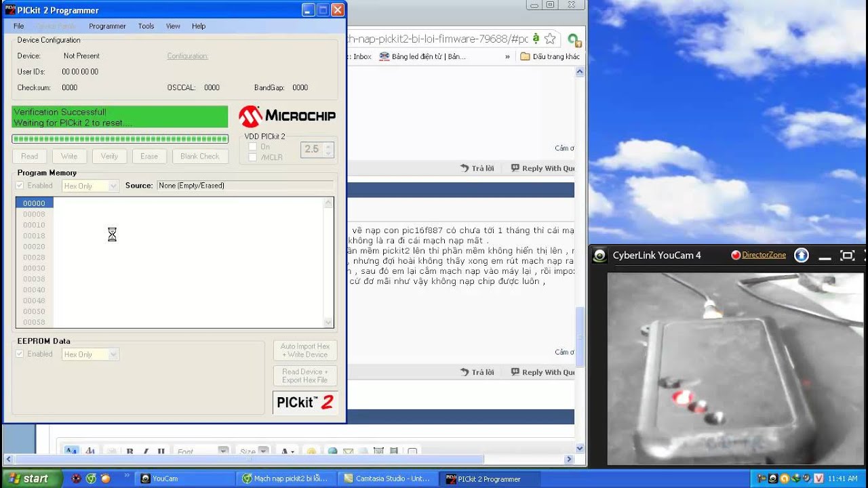Open the 'Bảng led điện tử' bookmark

click(x=422, y=56)
